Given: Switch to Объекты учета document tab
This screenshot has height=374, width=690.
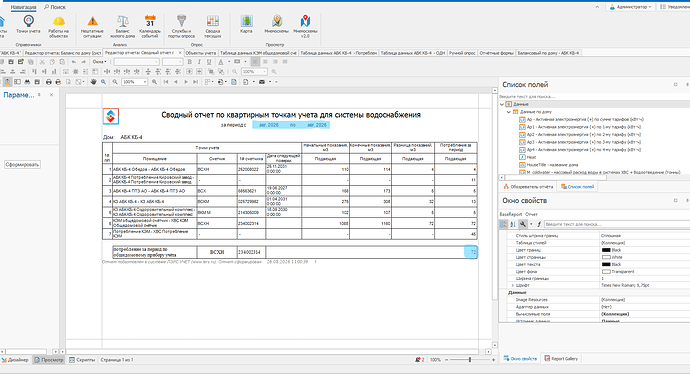Looking at the screenshot, I should pos(201,53).
